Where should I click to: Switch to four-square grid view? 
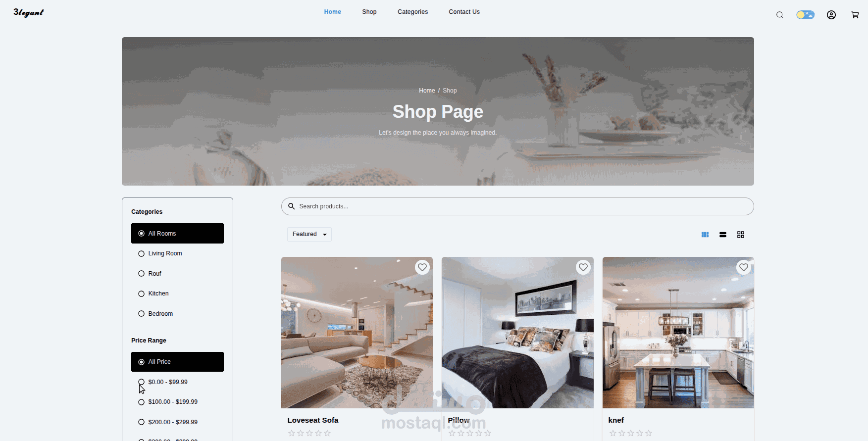coord(741,235)
